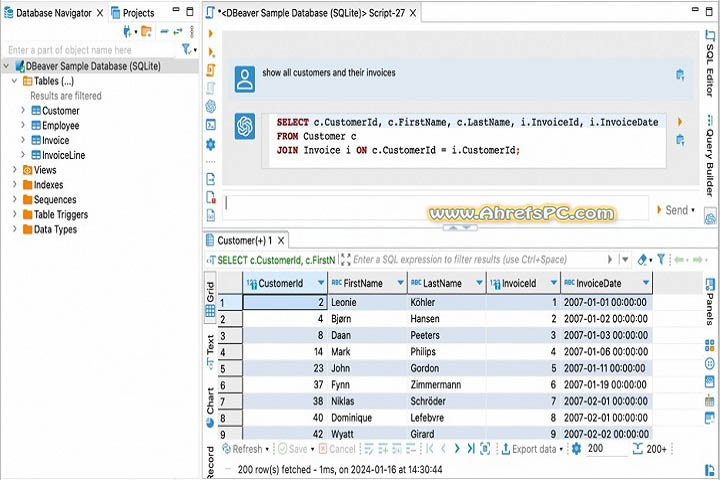Select the Table Triggers folder

coord(55,215)
